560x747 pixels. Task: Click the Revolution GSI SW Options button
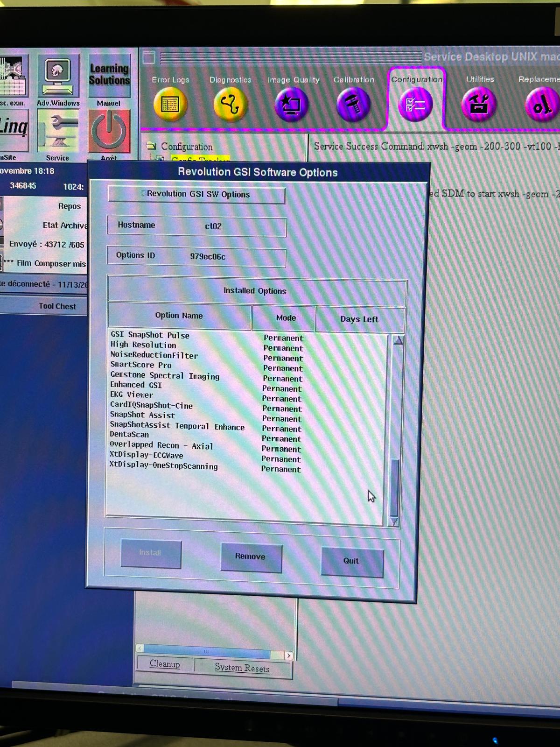[196, 194]
